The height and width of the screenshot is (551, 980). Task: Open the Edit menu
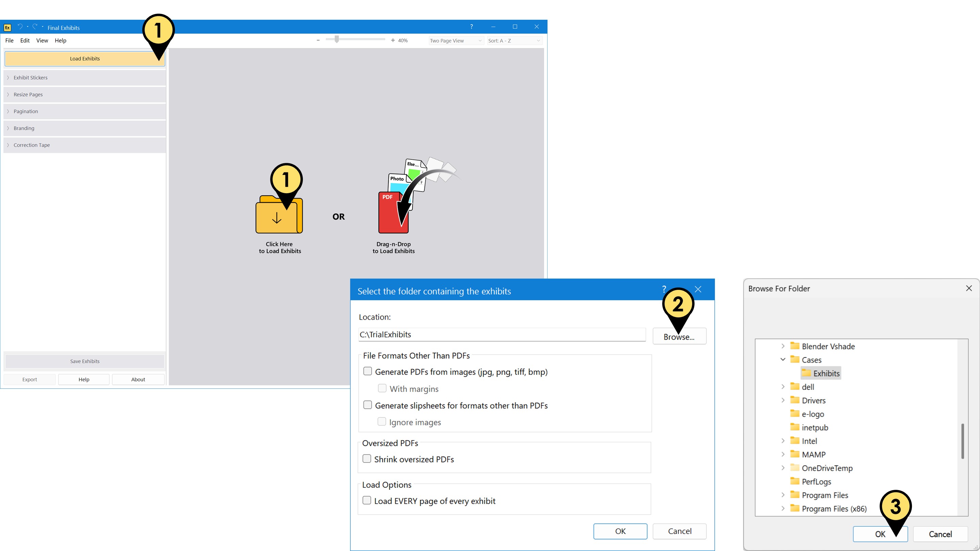coord(25,41)
